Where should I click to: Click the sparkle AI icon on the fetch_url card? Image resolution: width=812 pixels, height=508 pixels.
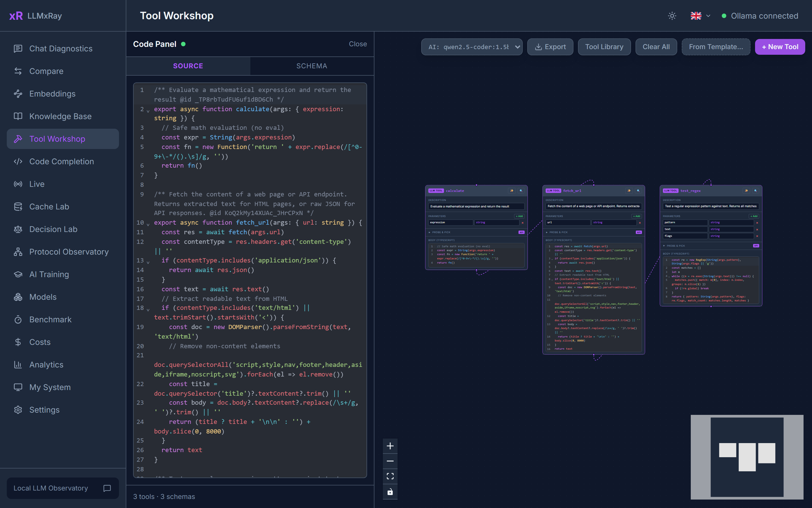tap(629, 190)
